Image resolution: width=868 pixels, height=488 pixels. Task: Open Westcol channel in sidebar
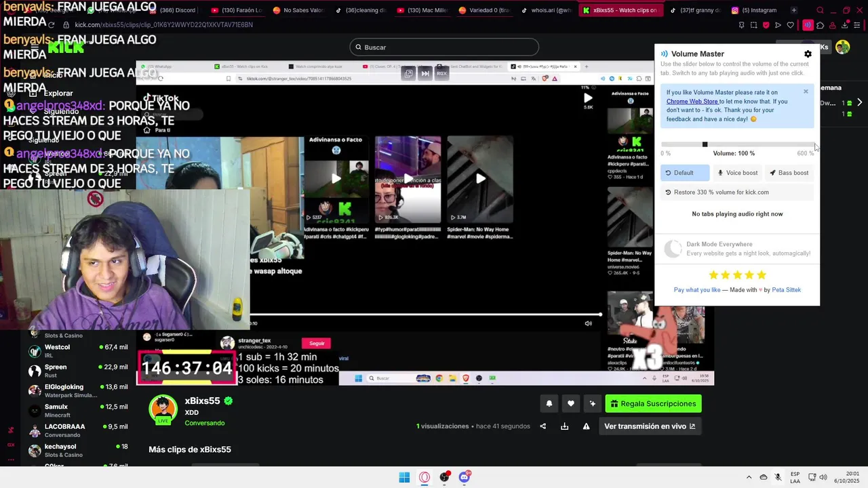78,351
